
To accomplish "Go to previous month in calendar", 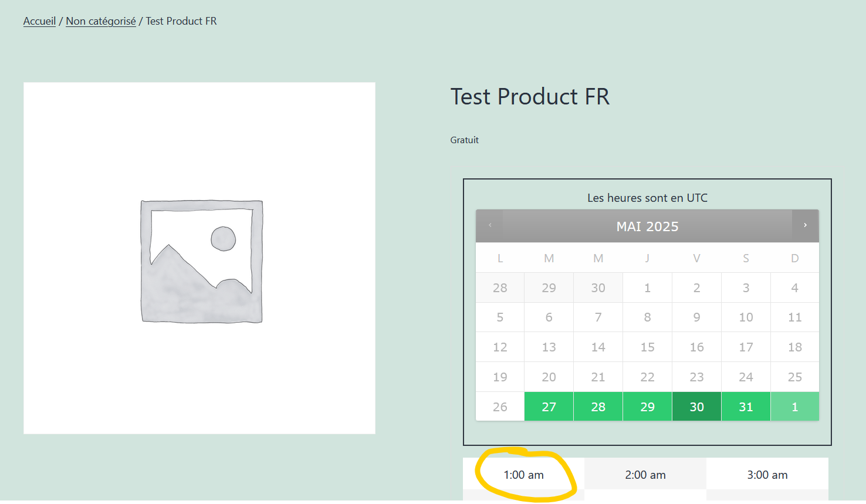I will click(x=490, y=225).
